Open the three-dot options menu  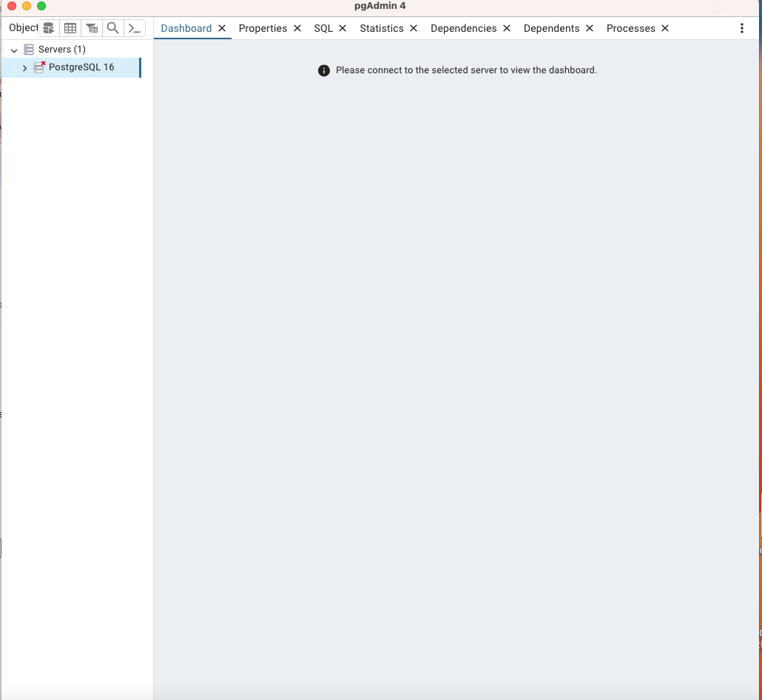742,27
